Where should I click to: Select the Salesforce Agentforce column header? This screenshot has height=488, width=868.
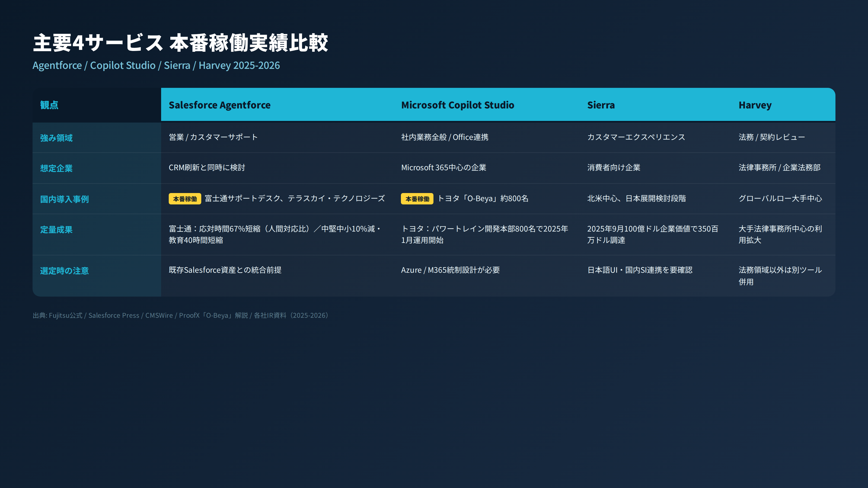pyautogui.click(x=277, y=105)
